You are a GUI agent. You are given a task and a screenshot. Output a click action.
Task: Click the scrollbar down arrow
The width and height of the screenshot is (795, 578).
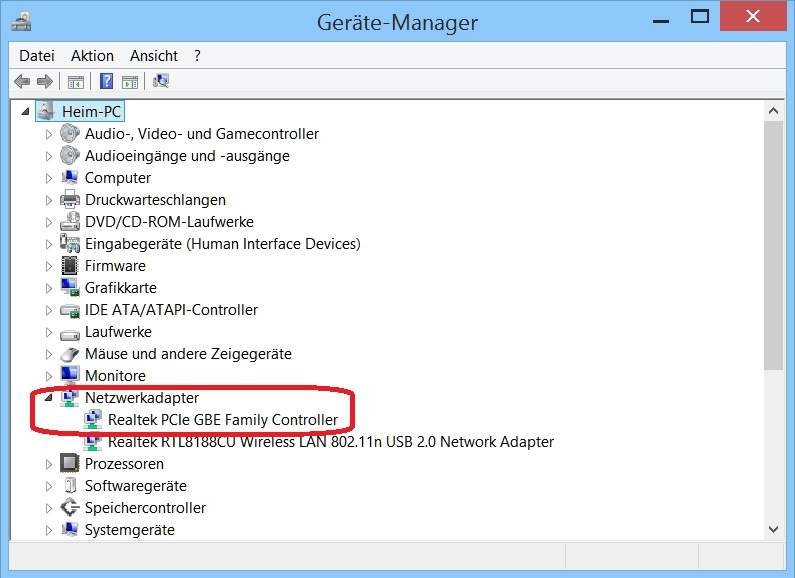[773, 529]
